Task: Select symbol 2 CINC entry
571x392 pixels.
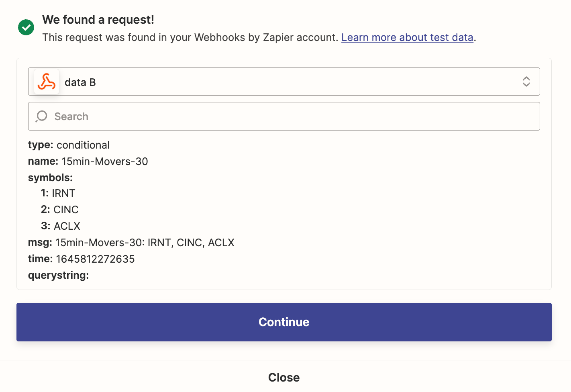Action: 60,210
